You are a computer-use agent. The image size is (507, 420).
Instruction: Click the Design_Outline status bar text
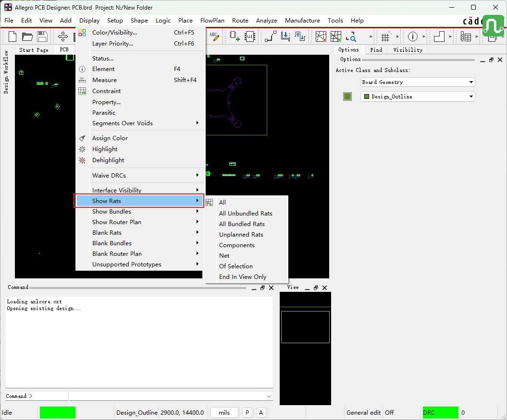(x=137, y=413)
